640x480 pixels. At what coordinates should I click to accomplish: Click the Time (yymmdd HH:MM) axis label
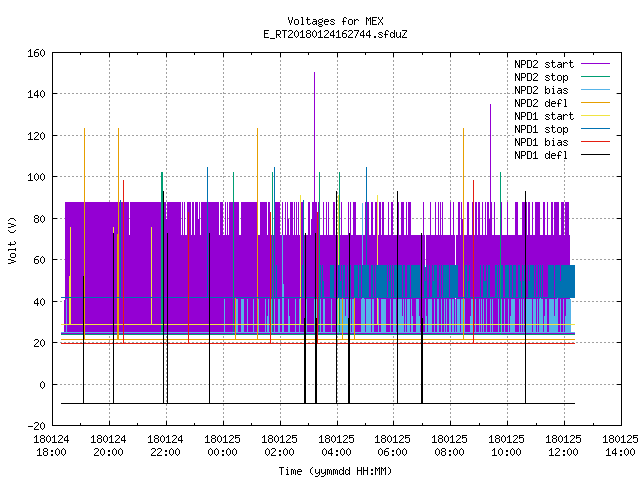335,471
